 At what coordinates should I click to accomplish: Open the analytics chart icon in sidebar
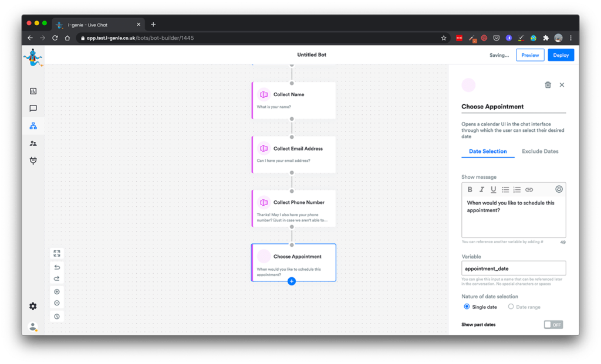coord(33,91)
